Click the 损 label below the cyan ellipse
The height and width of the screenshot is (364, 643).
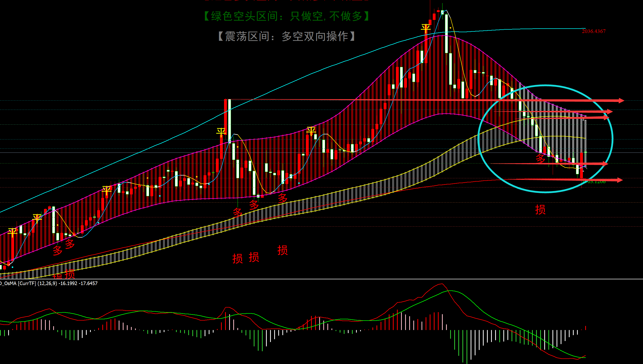(540, 209)
